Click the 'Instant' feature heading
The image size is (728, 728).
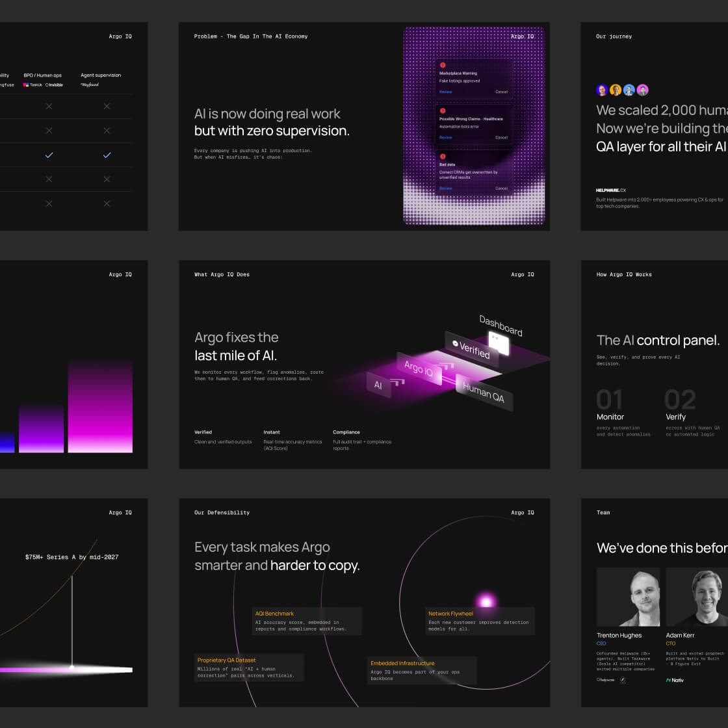pyautogui.click(x=272, y=432)
